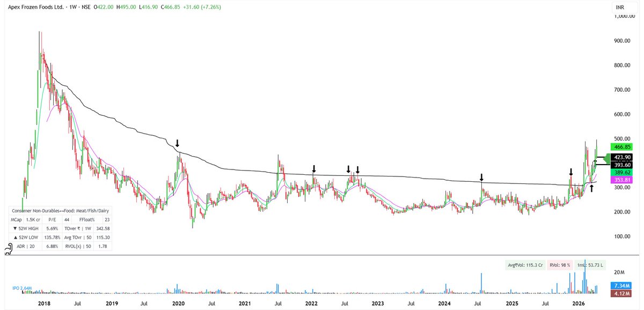
Task: Click the 700.00 price axis label
Action: tap(622, 90)
